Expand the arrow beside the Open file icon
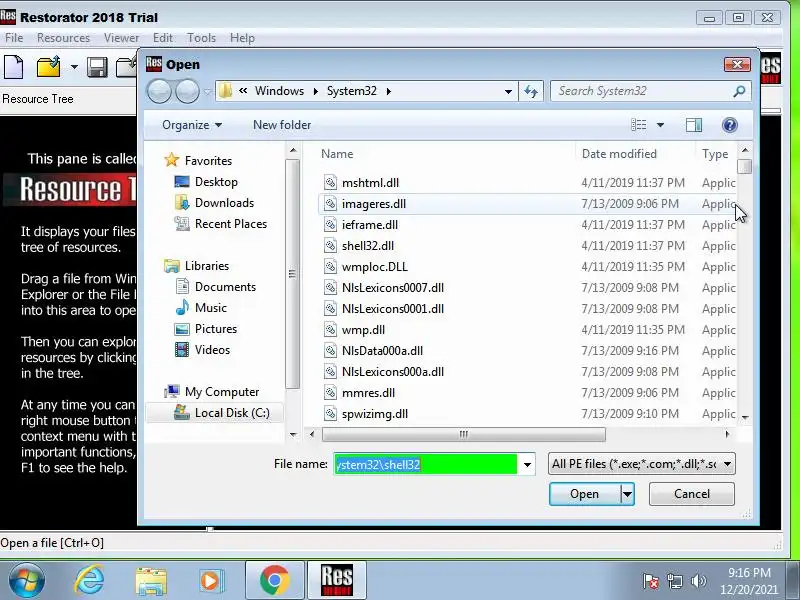 [x=74, y=67]
